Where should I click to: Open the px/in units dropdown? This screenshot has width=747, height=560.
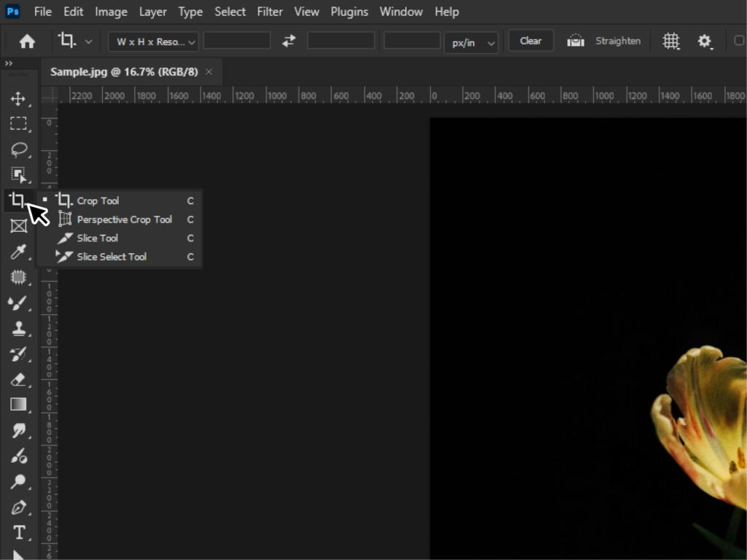point(471,42)
